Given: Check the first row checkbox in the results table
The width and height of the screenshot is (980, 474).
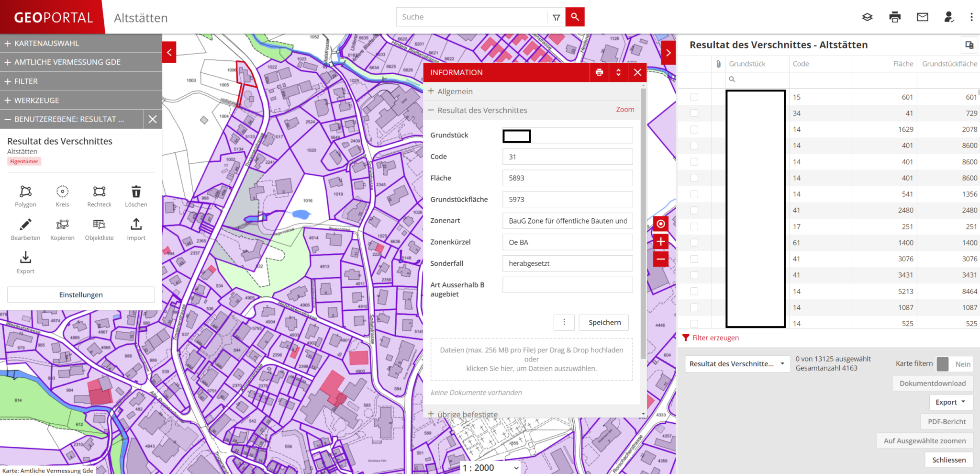Looking at the screenshot, I should tap(695, 96).
